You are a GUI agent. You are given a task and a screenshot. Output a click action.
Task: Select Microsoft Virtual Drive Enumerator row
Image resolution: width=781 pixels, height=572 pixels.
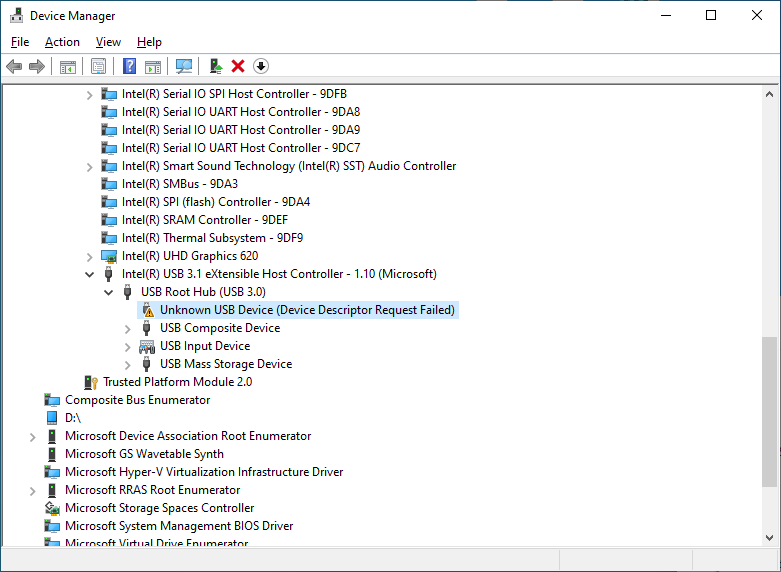[156, 542]
